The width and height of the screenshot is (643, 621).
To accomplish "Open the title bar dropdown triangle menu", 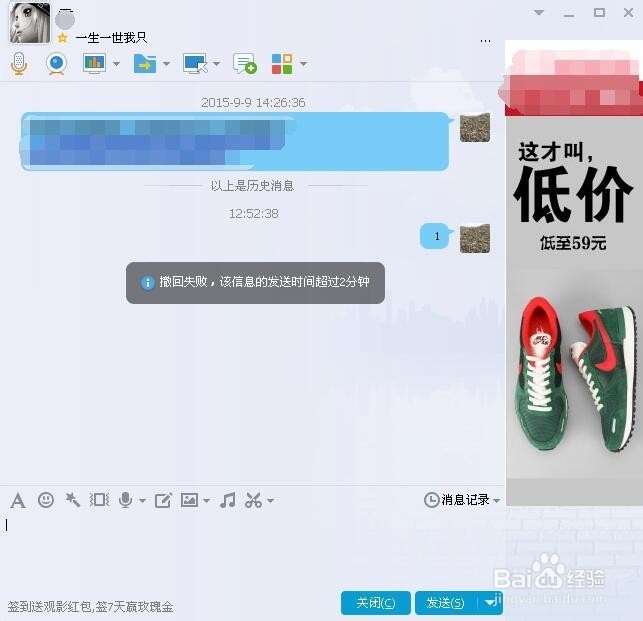I will [x=539, y=13].
